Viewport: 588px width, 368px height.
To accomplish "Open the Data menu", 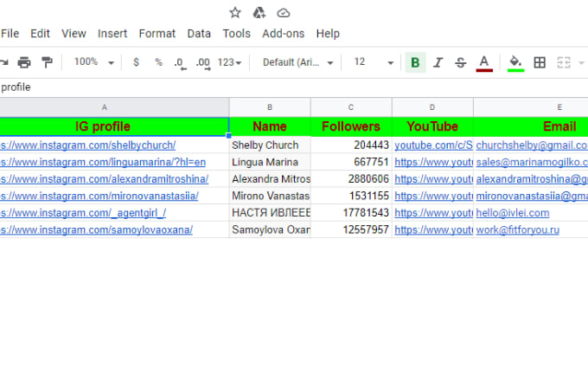I will click(199, 34).
